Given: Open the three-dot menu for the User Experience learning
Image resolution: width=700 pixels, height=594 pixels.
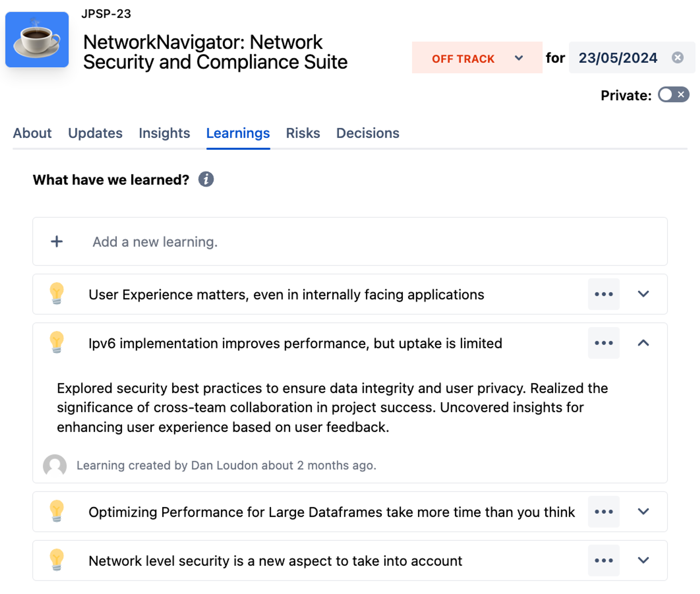Looking at the screenshot, I should (603, 294).
